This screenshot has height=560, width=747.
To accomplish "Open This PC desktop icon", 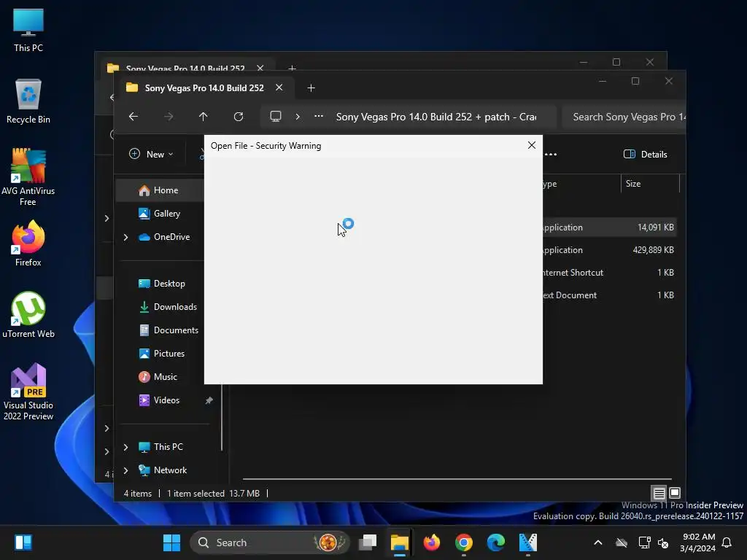I will pos(28,31).
